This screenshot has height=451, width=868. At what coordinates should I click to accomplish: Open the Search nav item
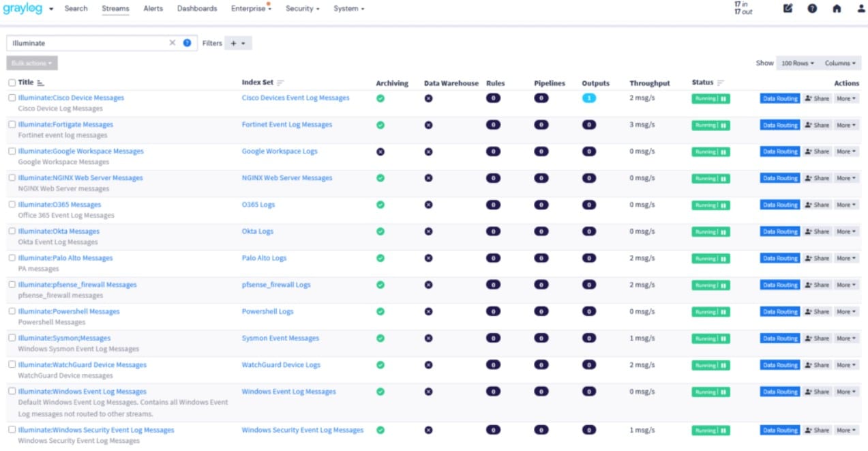[76, 9]
